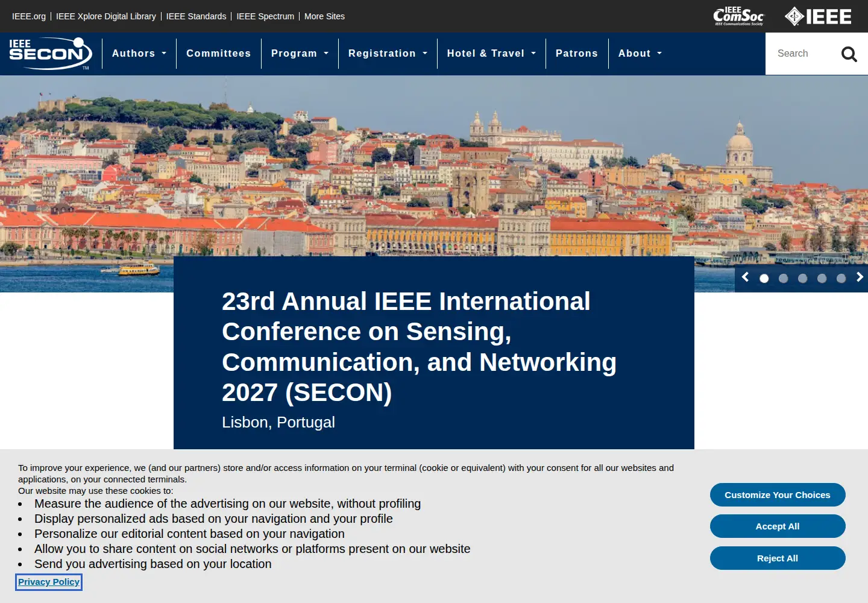The width and height of the screenshot is (868, 603).
Task: Select the fourth carousel dot
Action: click(x=822, y=279)
